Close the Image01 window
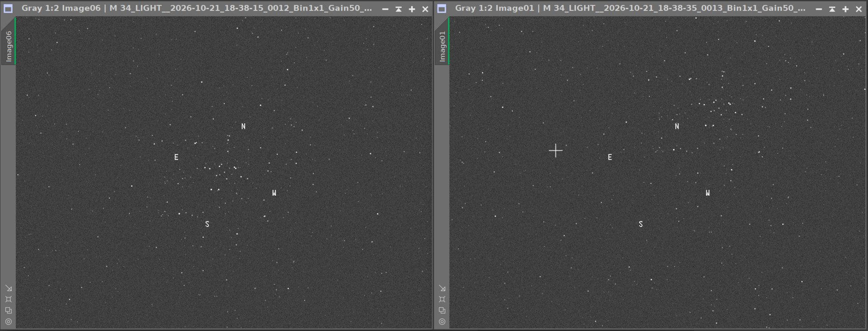The image size is (868, 331). pyautogui.click(x=859, y=9)
